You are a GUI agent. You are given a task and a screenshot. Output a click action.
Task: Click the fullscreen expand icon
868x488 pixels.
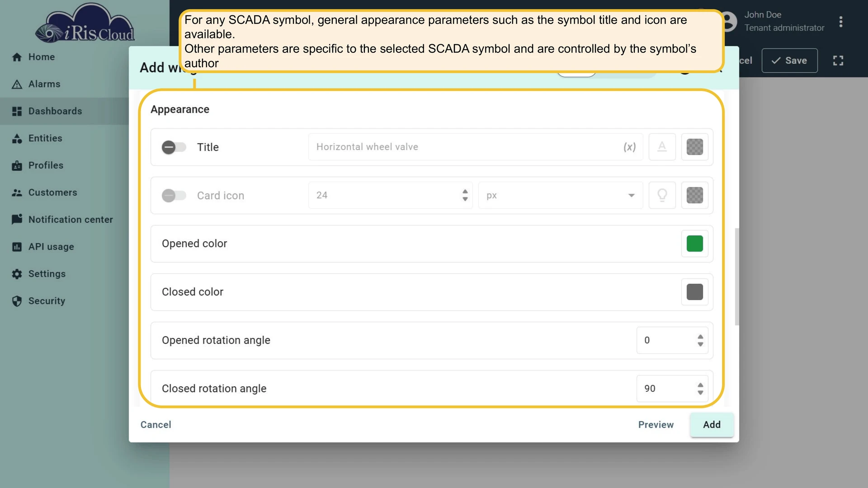tap(838, 61)
